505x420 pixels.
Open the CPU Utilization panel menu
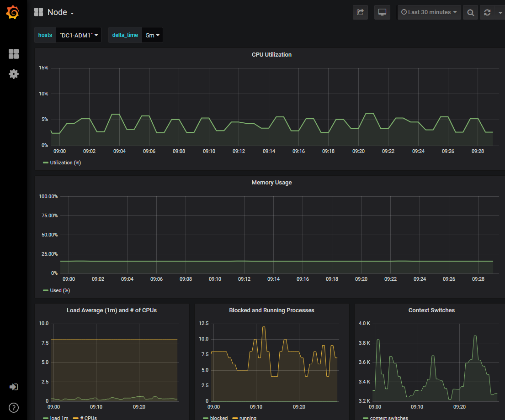pos(271,54)
